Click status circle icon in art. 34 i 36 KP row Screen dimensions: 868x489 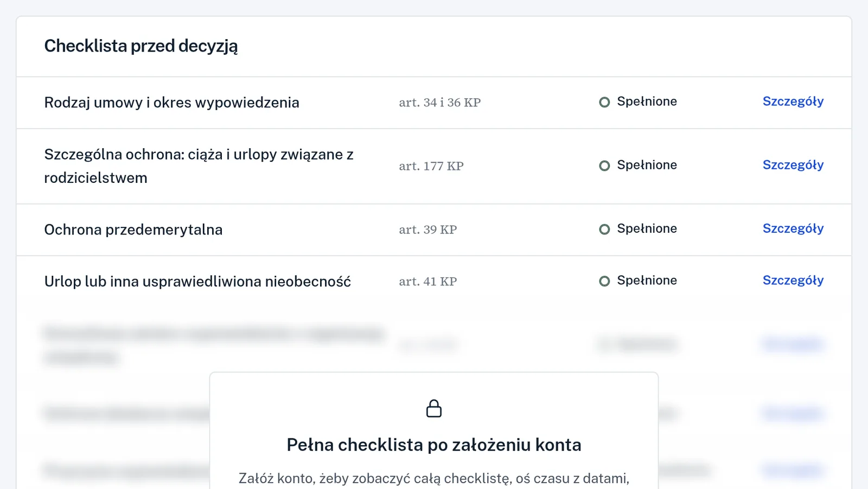coord(604,102)
